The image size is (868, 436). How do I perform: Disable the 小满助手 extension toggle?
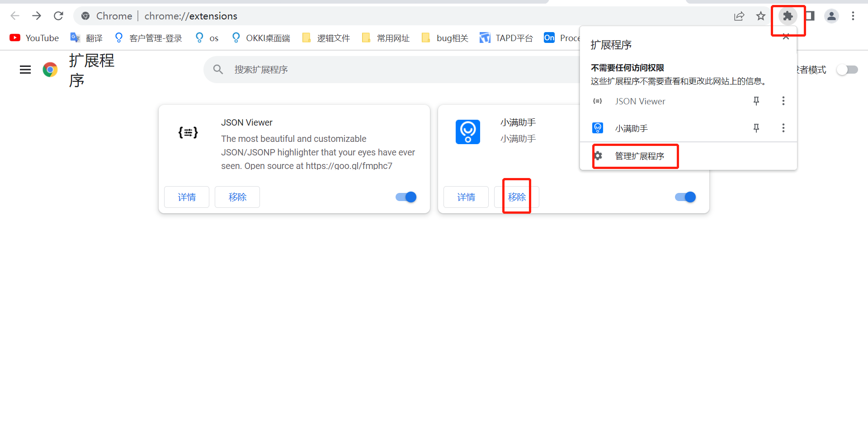pos(685,197)
